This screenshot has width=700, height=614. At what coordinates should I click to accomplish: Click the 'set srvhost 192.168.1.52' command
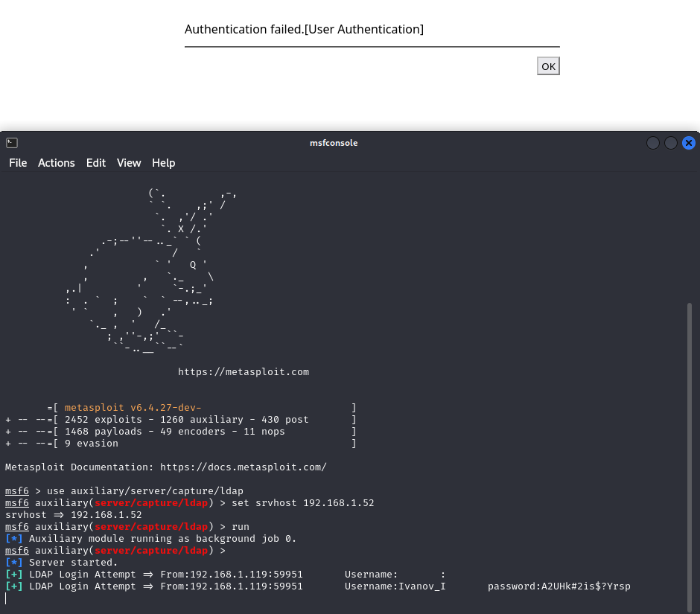(302, 503)
